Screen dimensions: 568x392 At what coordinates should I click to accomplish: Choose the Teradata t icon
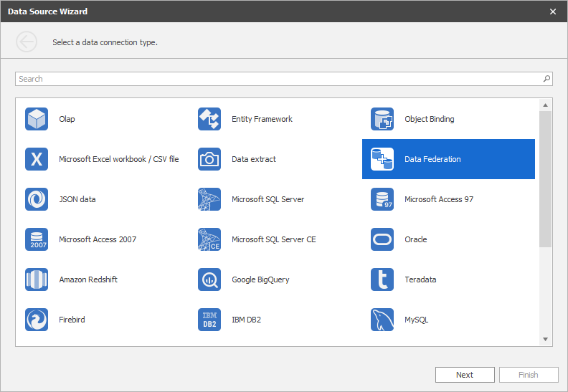click(x=382, y=279)
